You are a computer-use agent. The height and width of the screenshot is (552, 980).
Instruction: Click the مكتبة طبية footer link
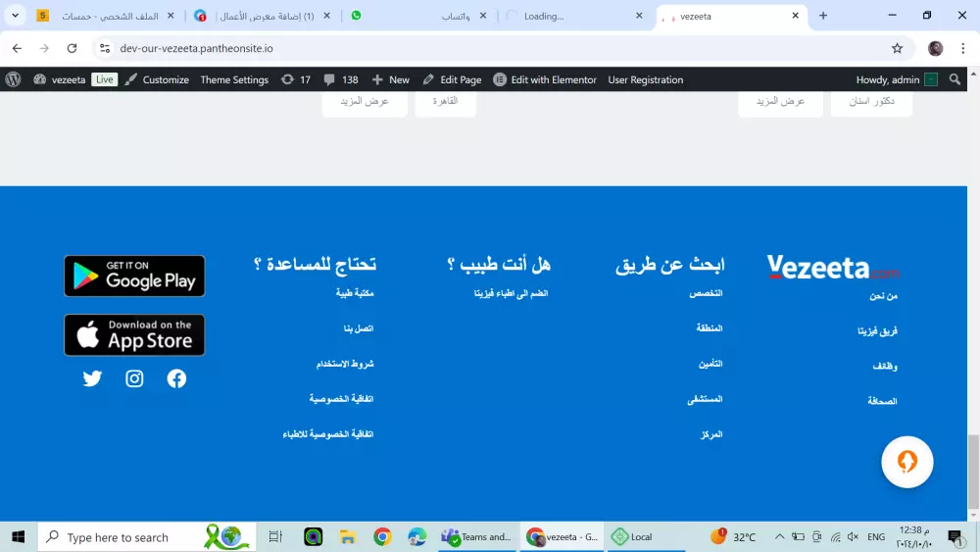[355, 293]
